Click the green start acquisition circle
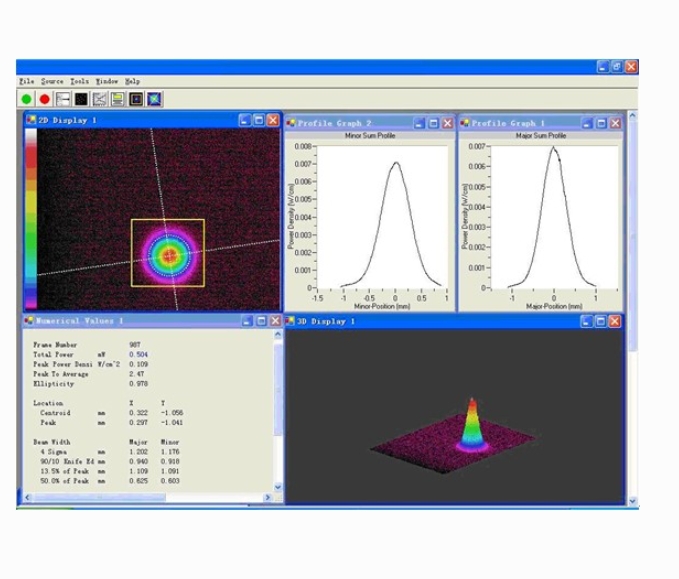 [27, 99]
